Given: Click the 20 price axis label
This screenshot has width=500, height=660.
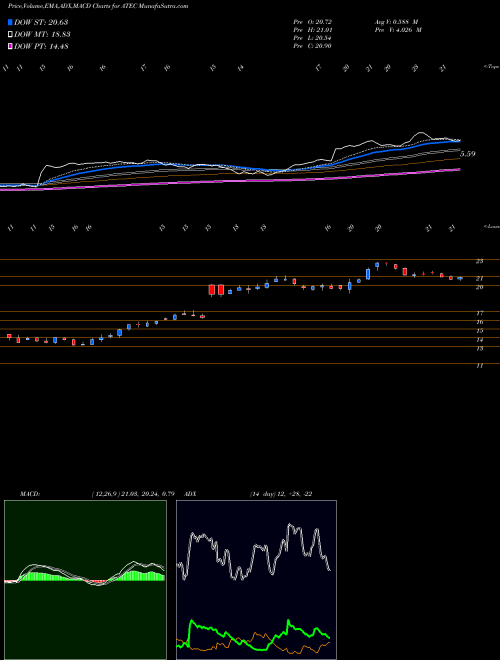Looking at the screenshot, I should [479, 287].
